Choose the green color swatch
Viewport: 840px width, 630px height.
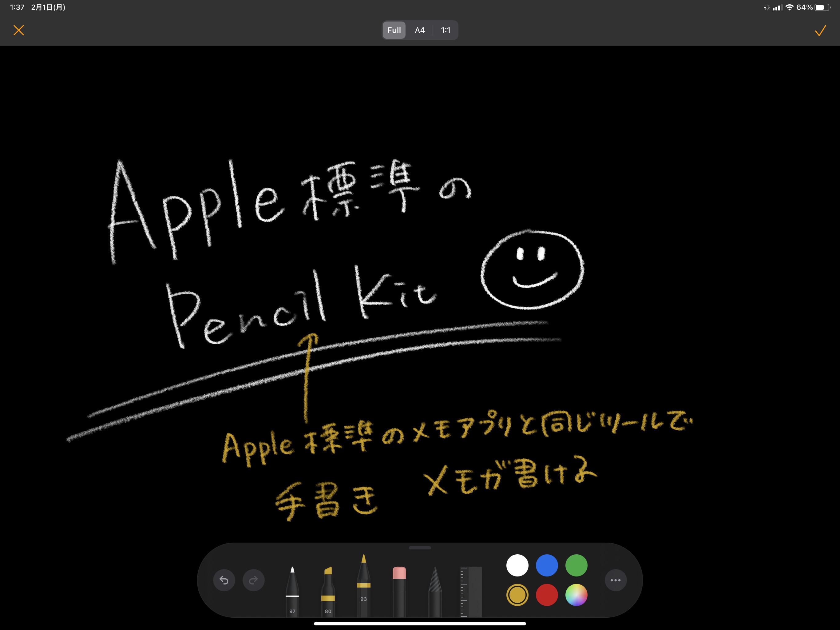pos(577,565)
